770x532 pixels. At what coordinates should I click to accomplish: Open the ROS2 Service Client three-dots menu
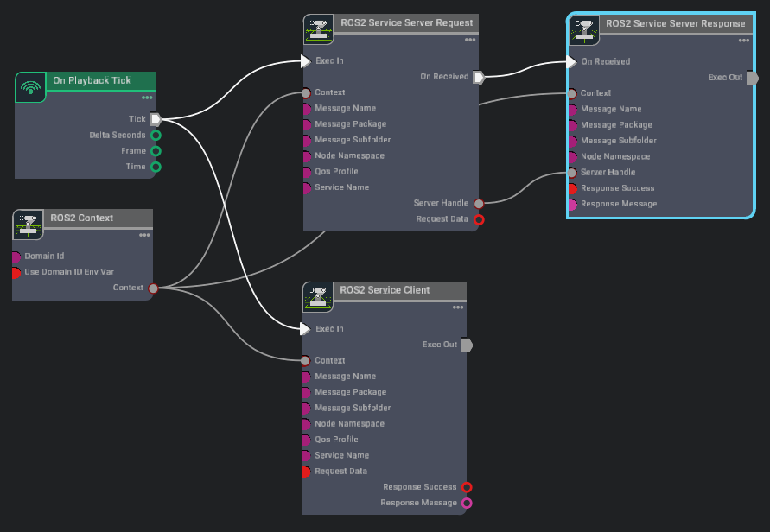[x=457, y=307]
